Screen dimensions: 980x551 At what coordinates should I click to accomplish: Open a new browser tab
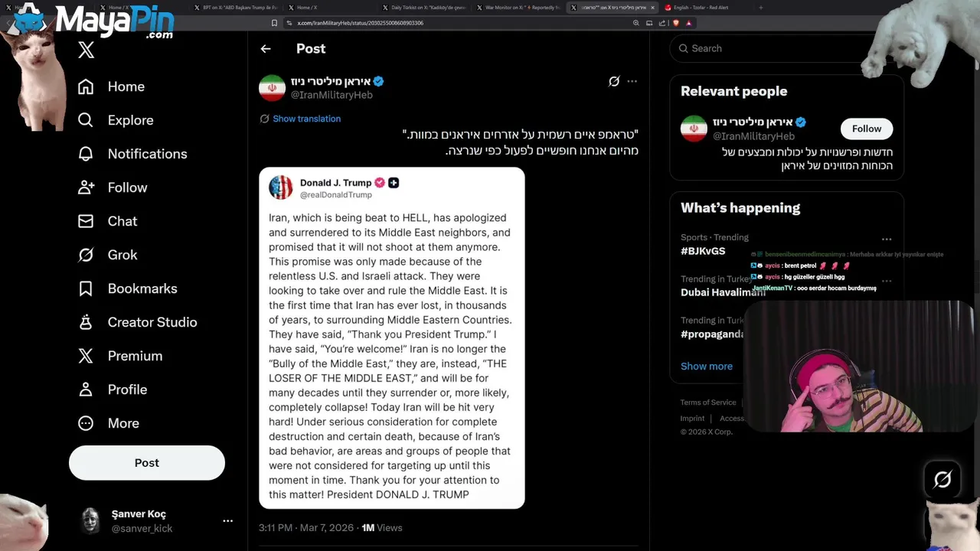click(760, 8)
